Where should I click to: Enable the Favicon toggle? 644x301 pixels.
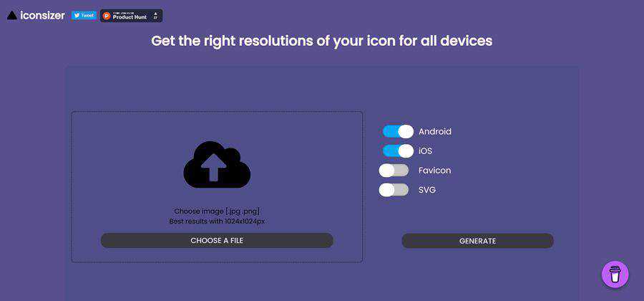pos(394,171)
